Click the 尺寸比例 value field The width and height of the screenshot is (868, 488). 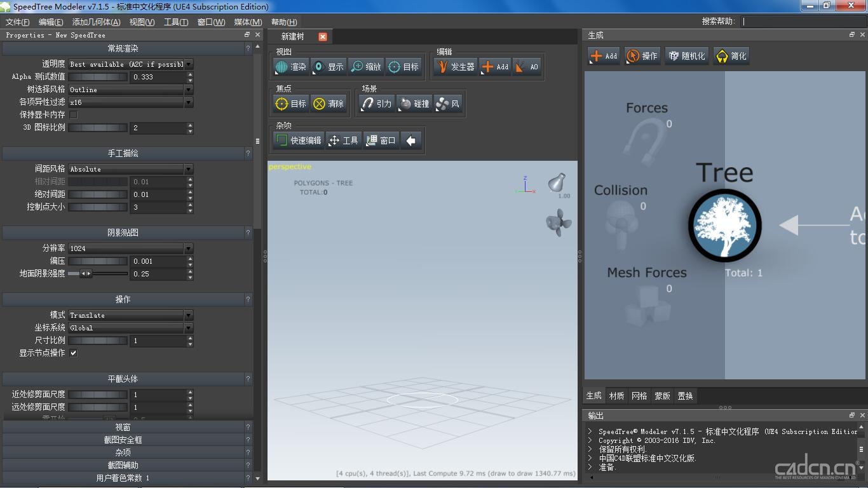[x=159, y=341]
